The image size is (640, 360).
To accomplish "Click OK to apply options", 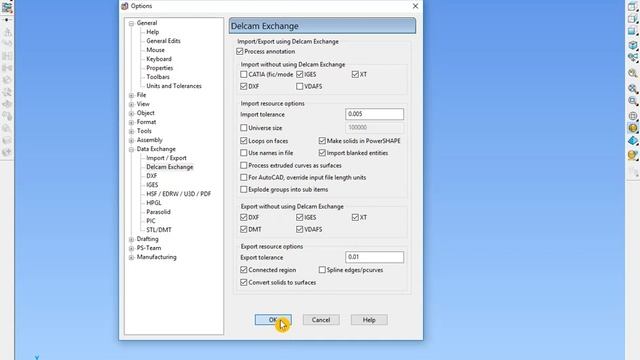I will pyautogui.click(x=273, y=320).
